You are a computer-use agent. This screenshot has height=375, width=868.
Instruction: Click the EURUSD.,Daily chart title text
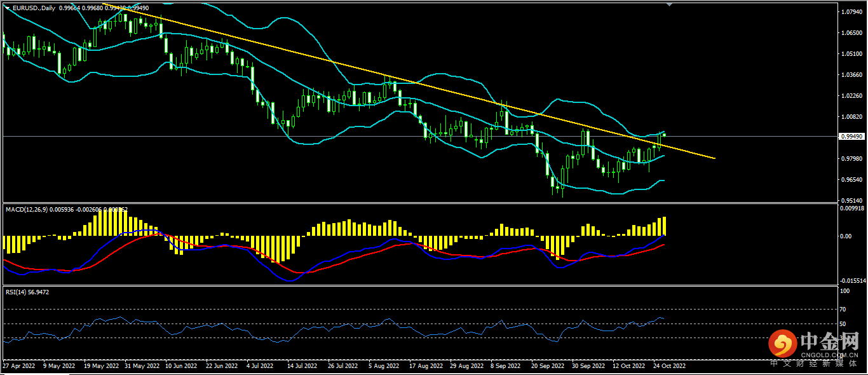[x=33, y=8]
